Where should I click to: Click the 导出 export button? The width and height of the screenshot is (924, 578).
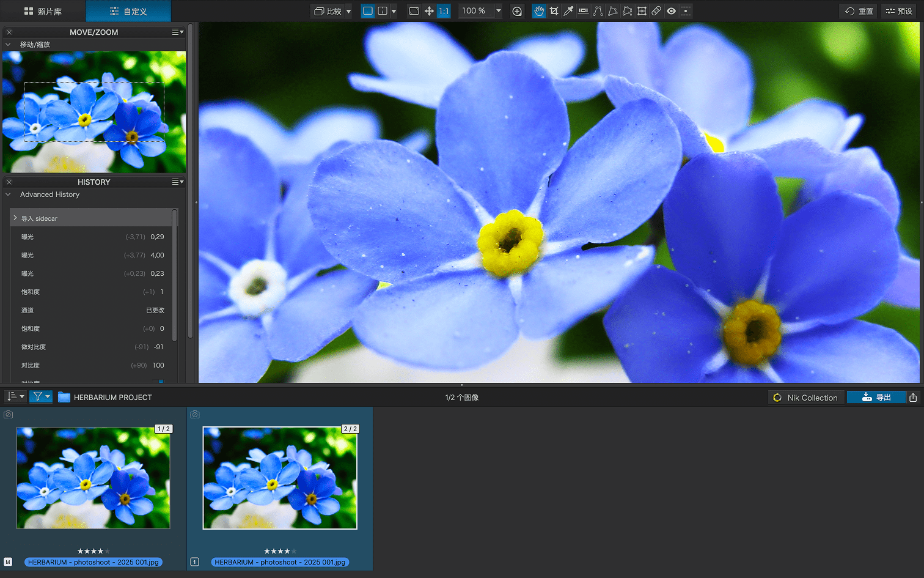tap(876, 398)
